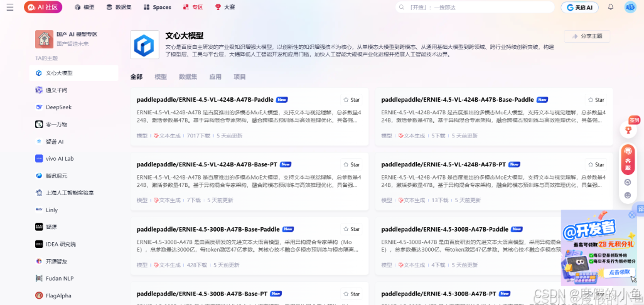Select 零一万物 in sidebar
Image resolution: width=644 pixels, height=305 pixels.
74,124
